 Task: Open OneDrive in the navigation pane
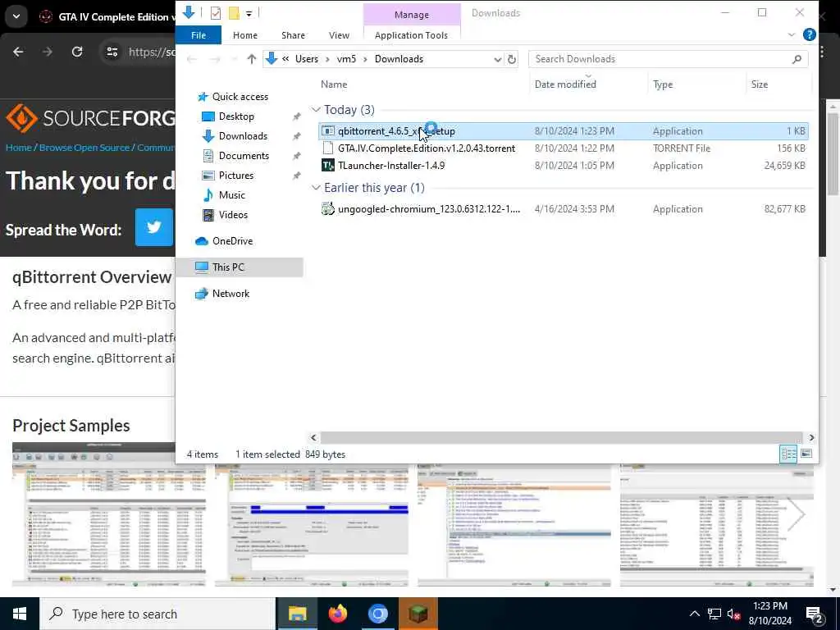point(232,241)
